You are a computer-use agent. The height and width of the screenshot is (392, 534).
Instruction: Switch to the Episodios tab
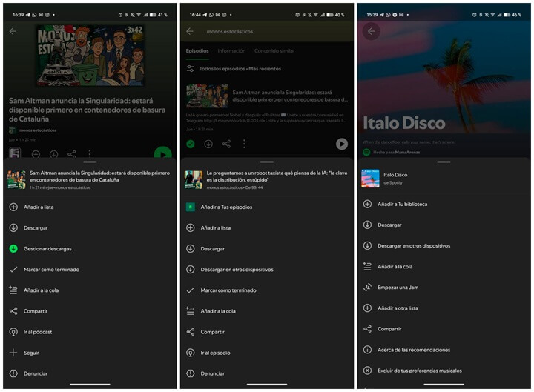[197, 50]
